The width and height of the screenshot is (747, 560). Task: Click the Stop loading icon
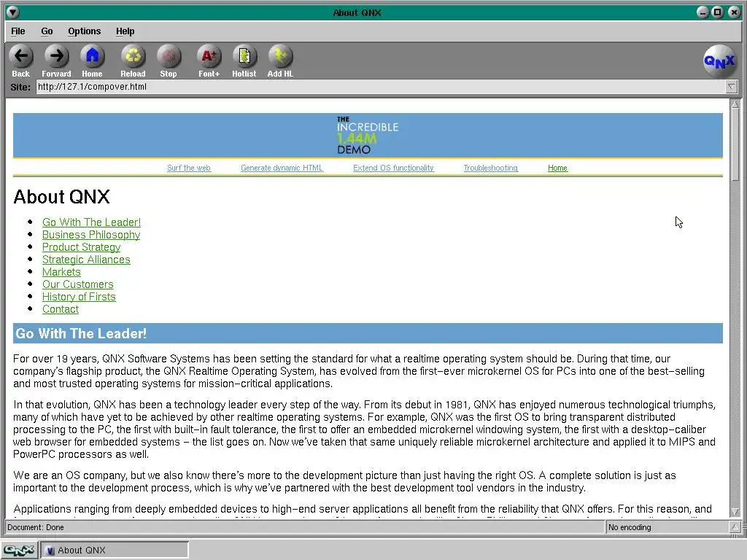[x=169, y=56]
